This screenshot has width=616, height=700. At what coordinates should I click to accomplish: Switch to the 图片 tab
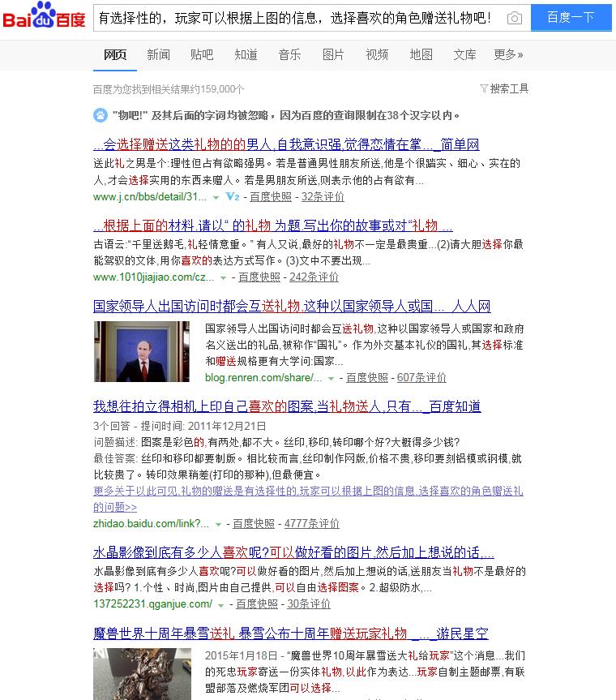[x=333, y=54]
